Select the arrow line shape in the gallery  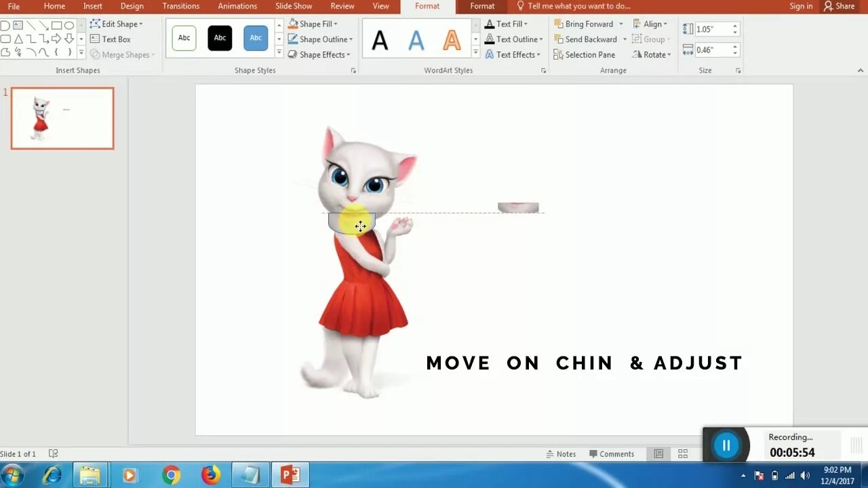coord(44,25)
